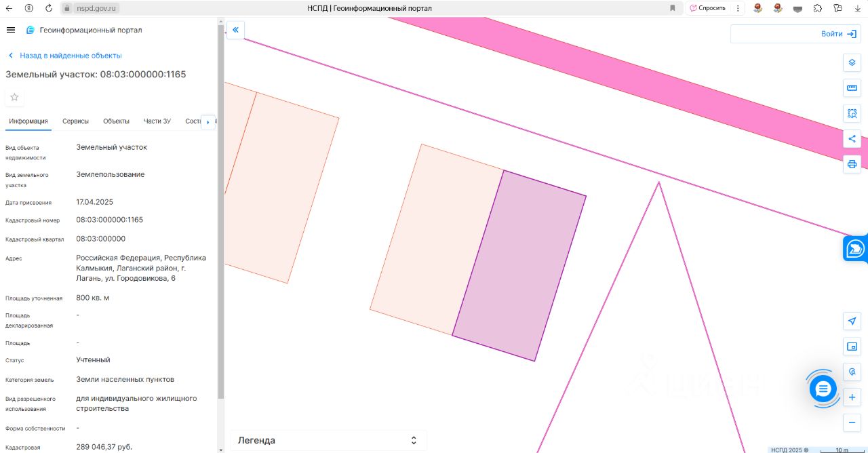
Task: Open the round chat support button
Action: coord(823,389)
